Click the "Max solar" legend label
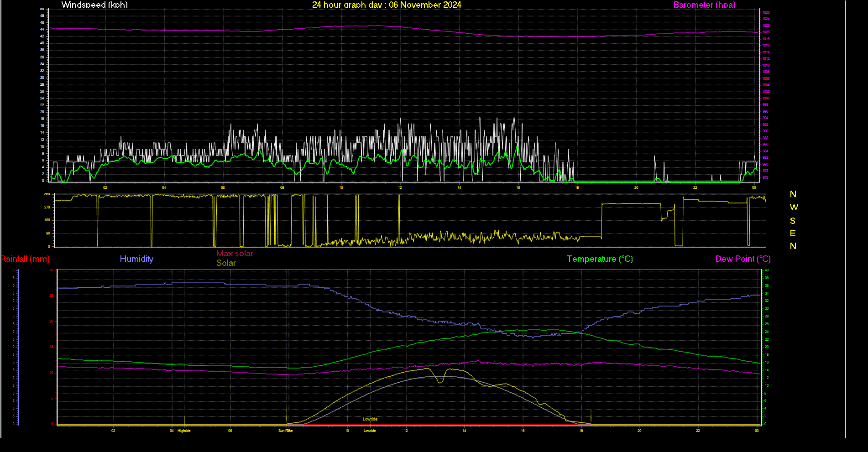Viewport: 868px width, 452px height. tap(235, 253)
